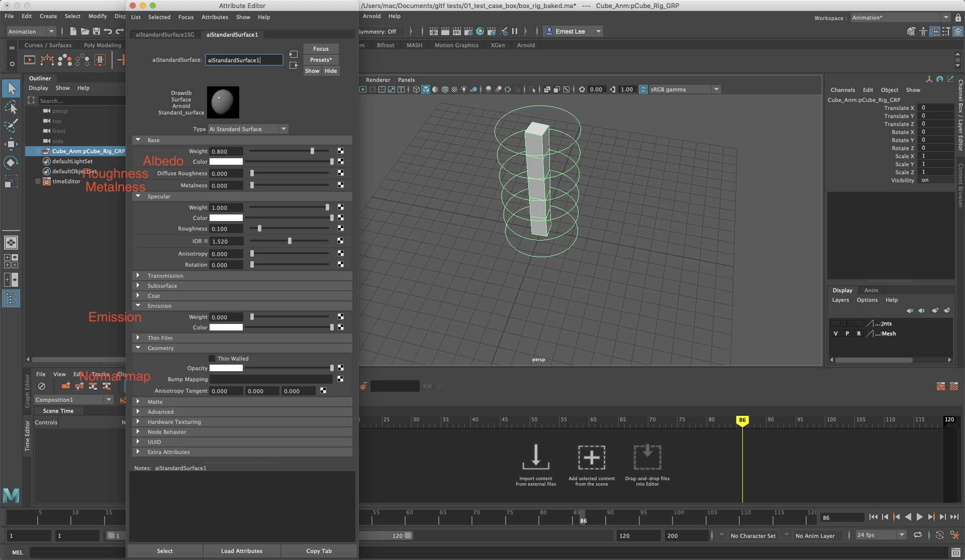
Task: Enable smooth shaded display cube icon in viewport
Action: click(x=426, y=89)
